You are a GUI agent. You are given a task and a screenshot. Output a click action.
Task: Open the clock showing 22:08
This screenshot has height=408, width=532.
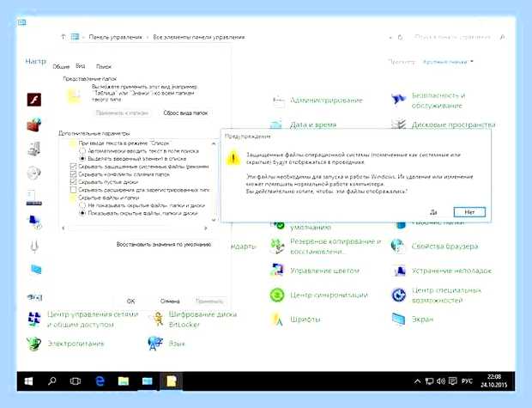click(x=494, y=381)
